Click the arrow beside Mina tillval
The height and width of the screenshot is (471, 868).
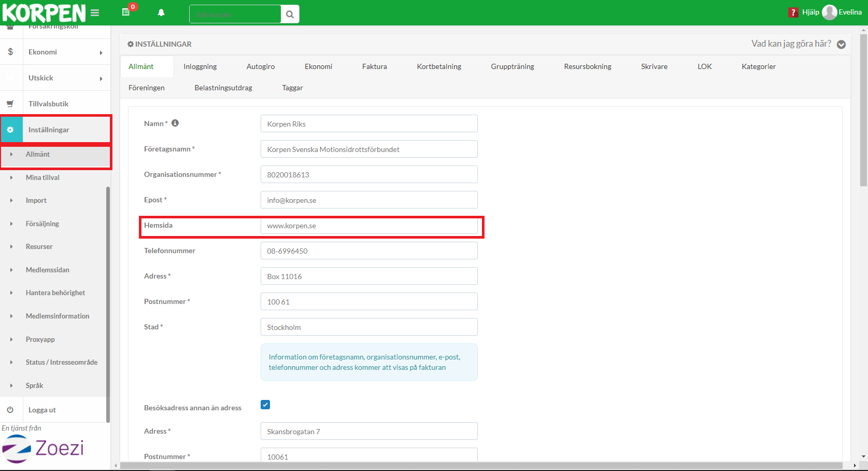(11, 177)
